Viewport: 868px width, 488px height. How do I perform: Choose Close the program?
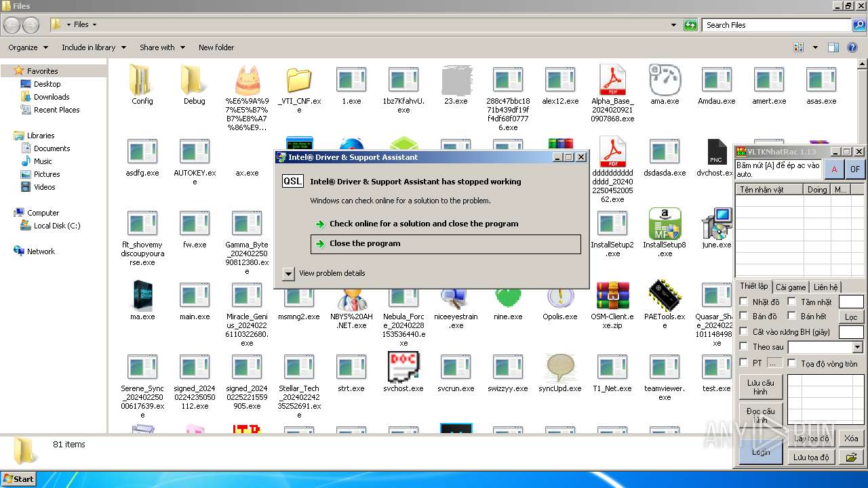[446, 244]
